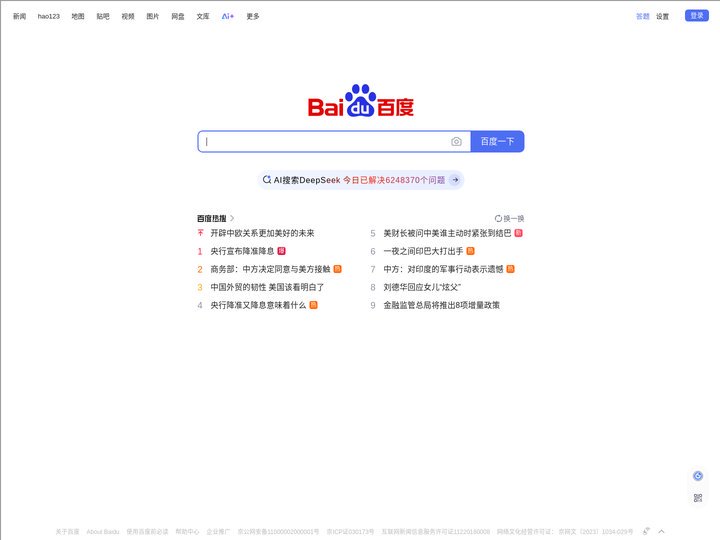Click footer 互联网新闻信息服务许可证 link
Viewport: 720px width, 540px height.
435,532
